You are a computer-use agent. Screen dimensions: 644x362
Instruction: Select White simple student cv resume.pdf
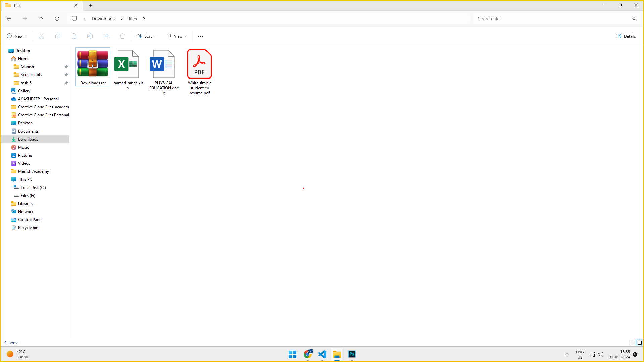(x=199, y=71)
